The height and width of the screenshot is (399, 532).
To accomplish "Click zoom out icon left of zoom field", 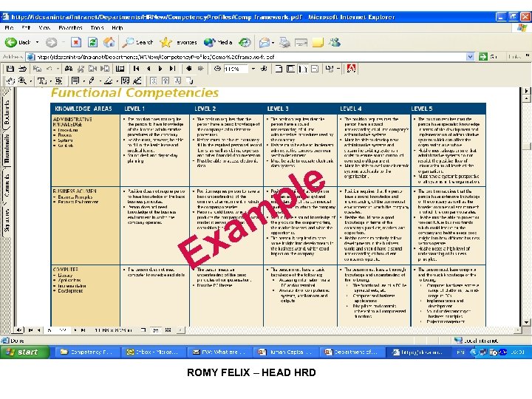I will (217, 69).
